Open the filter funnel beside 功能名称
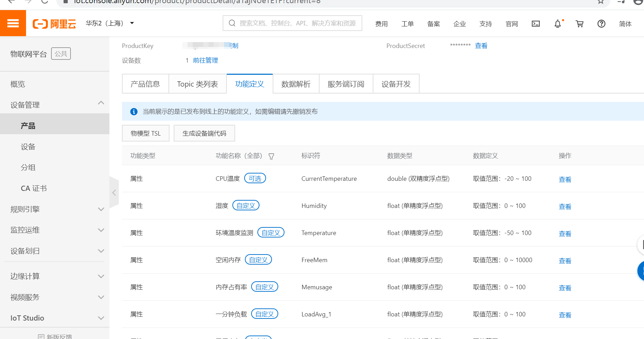 (271, 156)
